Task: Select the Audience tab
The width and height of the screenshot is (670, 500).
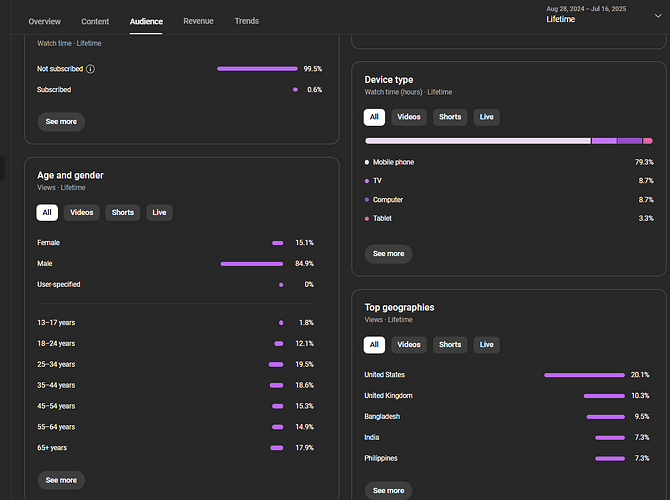Action: pyautogui.click(x=146, y=21)
